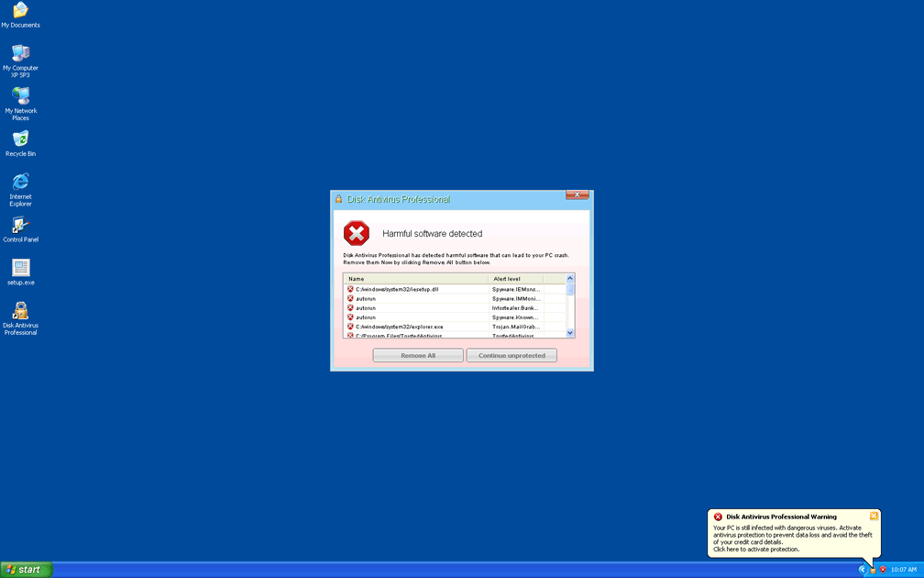Select the Internet Explorer desktop shortcut

coord(20,182)
